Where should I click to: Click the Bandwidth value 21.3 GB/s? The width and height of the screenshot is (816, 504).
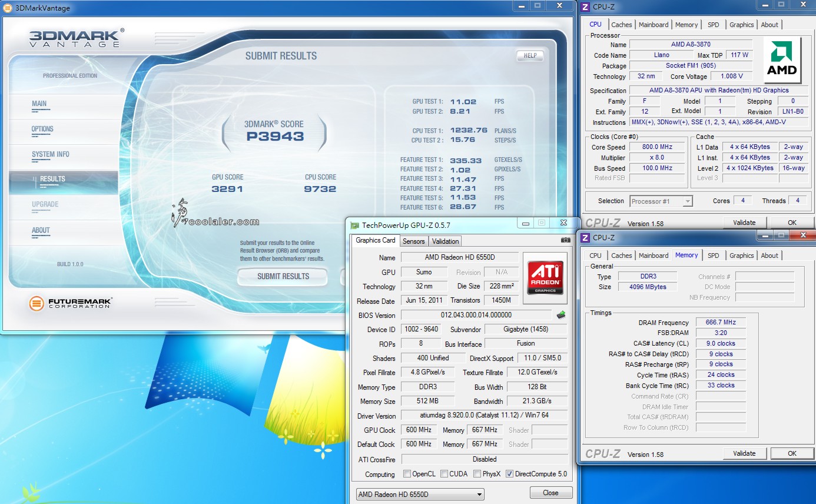pyautogui.click(x=537, y=401)
